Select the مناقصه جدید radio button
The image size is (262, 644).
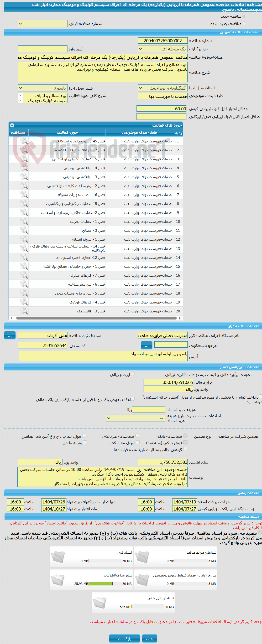click(244, 16)
